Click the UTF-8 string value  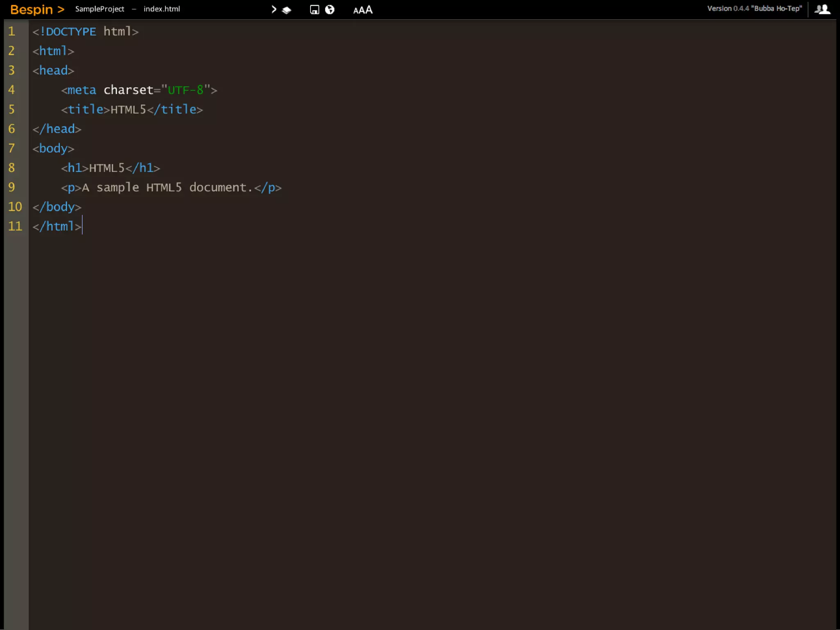click(x=185, y=90)
